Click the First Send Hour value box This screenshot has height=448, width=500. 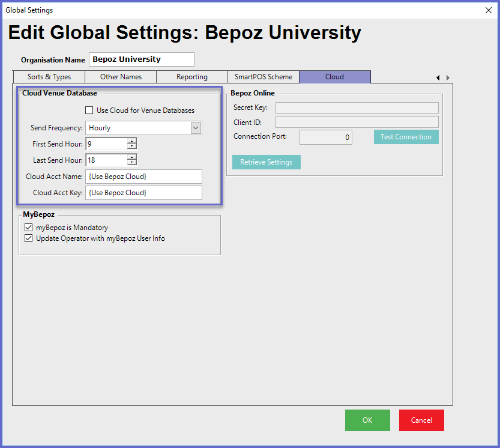coord(106,144)
